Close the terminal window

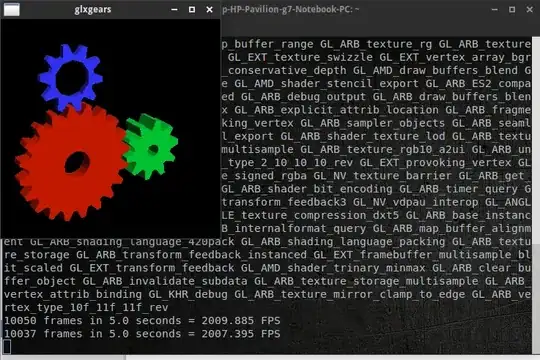click(x=530, y=10)
